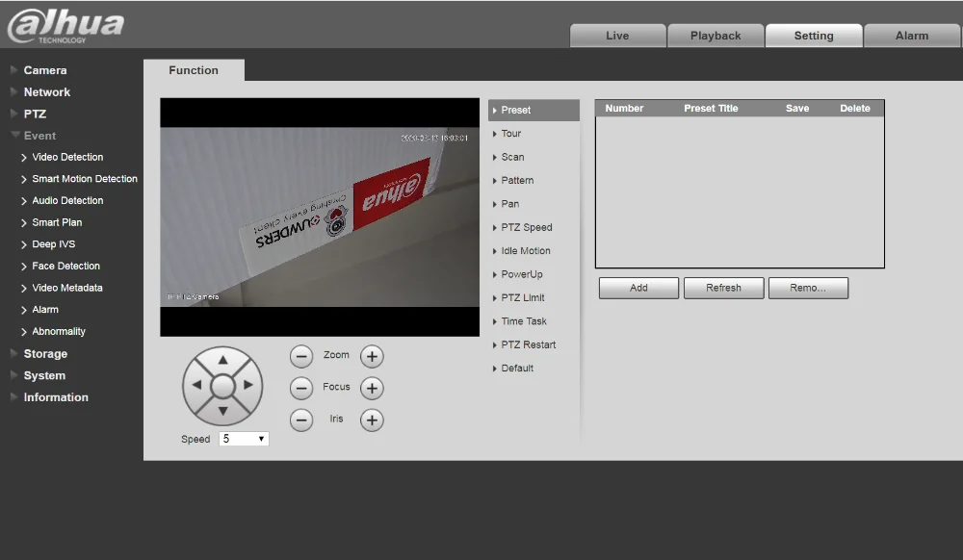
Task: Collapse the Event menu section
Action: (39, 136)
